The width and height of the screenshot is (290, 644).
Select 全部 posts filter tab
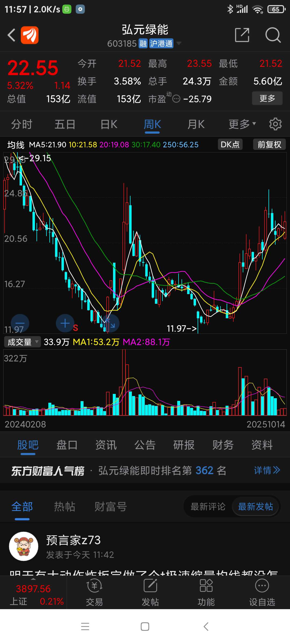click(x=22, y=507)
